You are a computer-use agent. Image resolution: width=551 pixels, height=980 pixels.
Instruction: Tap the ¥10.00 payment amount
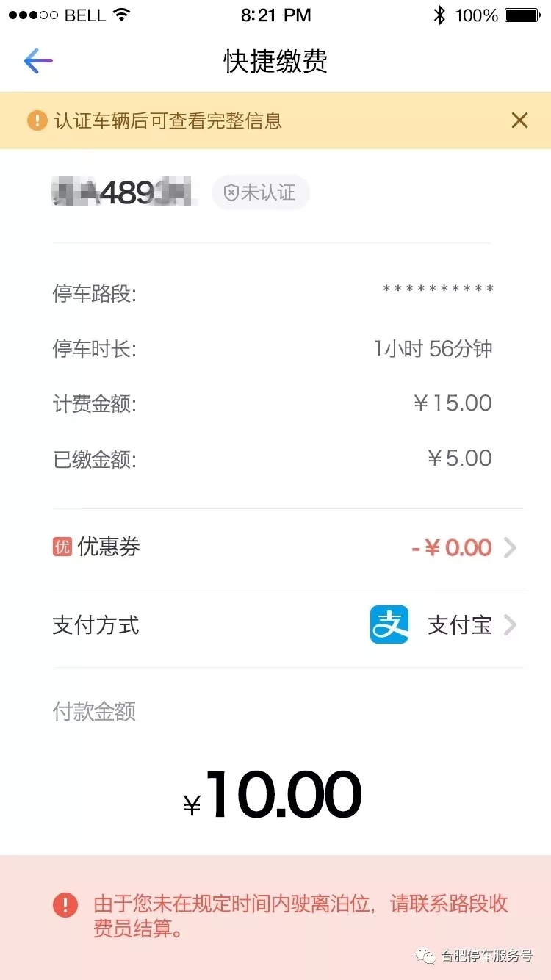[x=273, y=796]
